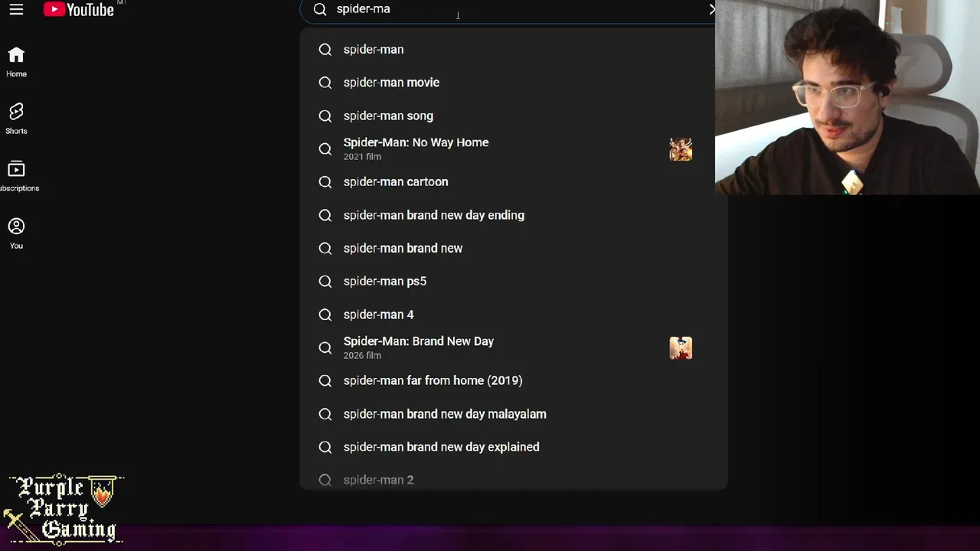Screen dimensions: 980x551
Task: Open Shorts in the sidebar
Action: (x=16, y=119)
